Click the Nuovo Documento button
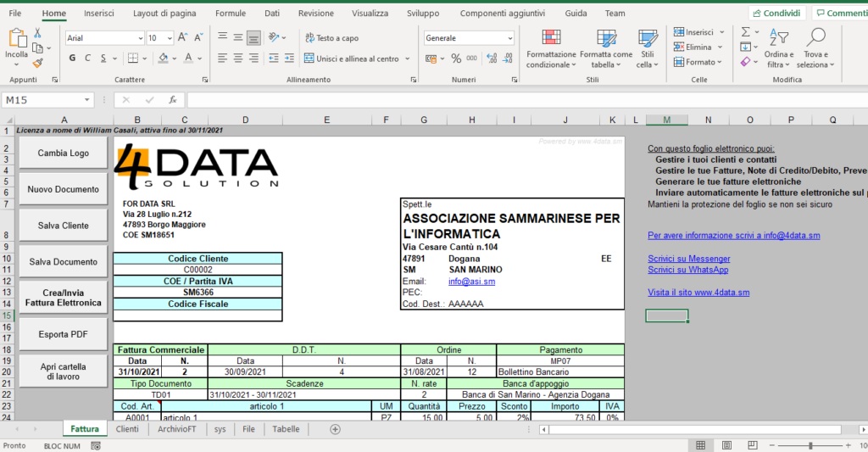The height and width of the screenshot is (452, 868). (63, 189)
